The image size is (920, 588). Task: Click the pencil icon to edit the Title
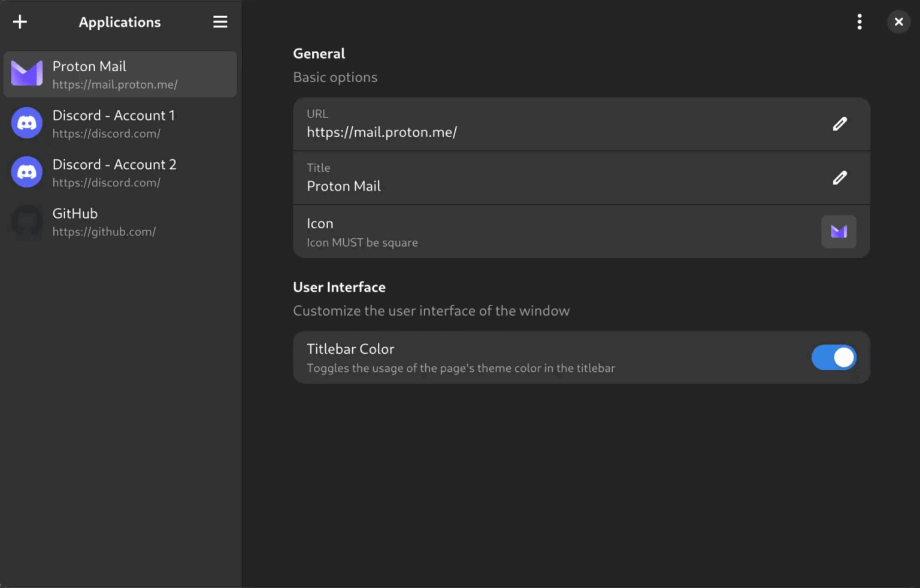pyautogui.click(x=840, y=177)
